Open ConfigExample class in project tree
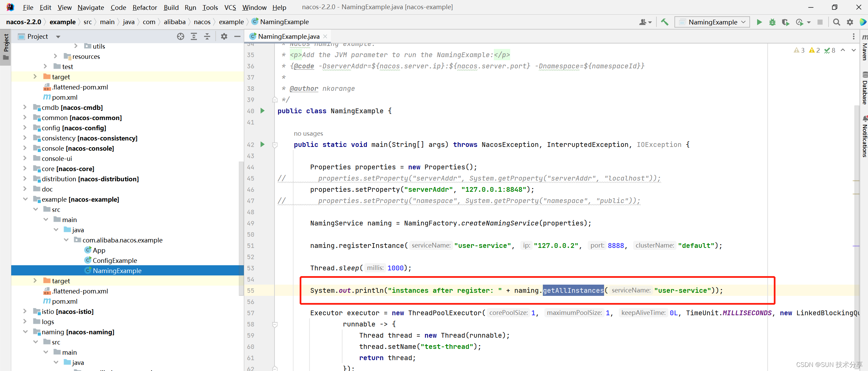The width and height of the screenshot is (868, 371). (115, 260)
